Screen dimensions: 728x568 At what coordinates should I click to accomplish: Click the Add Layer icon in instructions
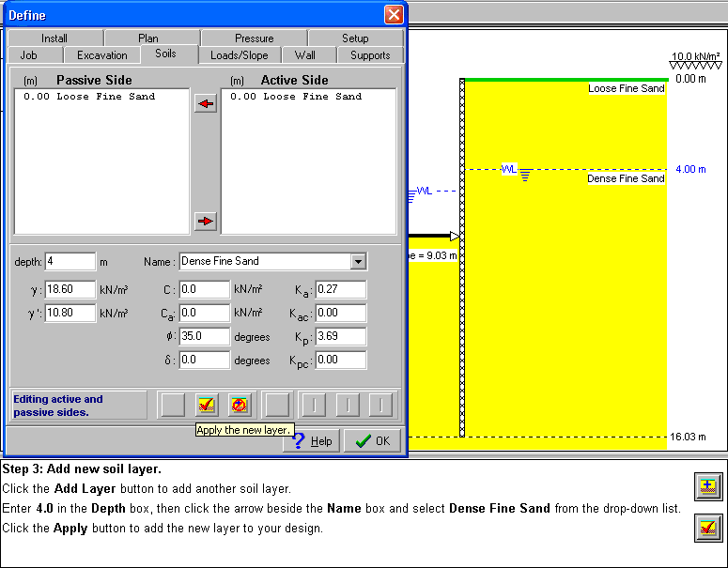click(707, 486)
